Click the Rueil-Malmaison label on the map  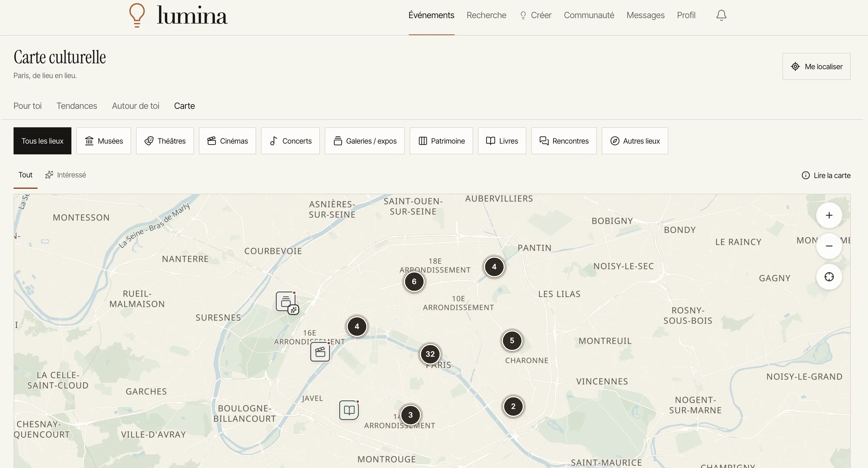137,299
